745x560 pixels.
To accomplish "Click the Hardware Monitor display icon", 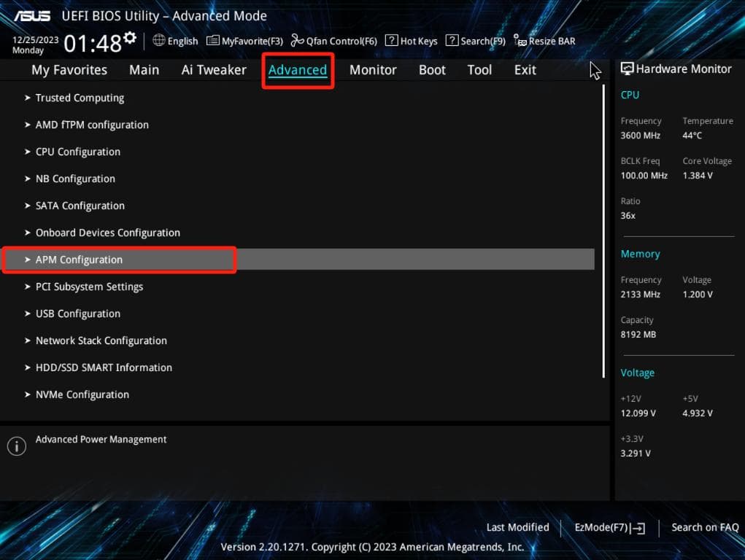I will pos(628,69).
